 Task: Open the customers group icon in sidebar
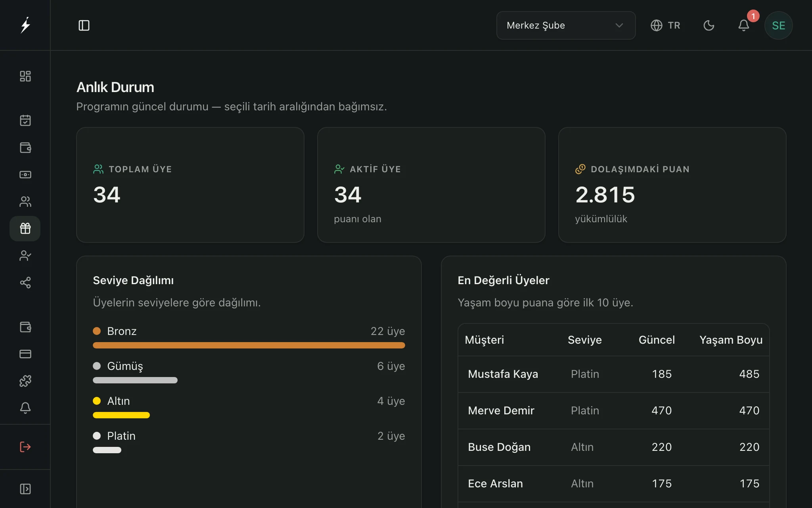point(25,202)
